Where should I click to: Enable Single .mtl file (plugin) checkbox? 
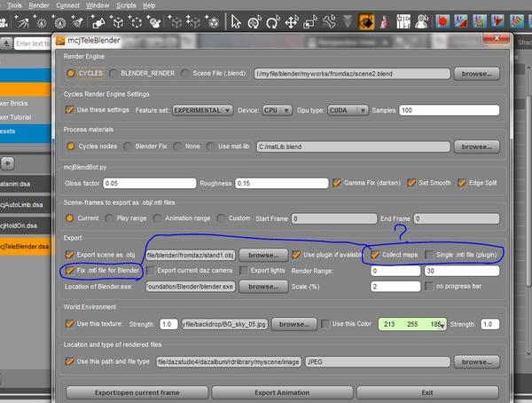click(429, 255)
